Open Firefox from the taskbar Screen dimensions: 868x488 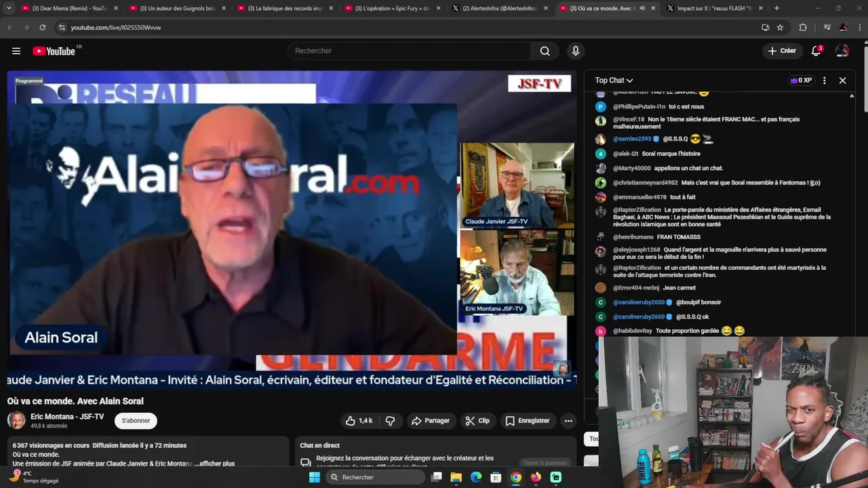(x=536, y=477)
